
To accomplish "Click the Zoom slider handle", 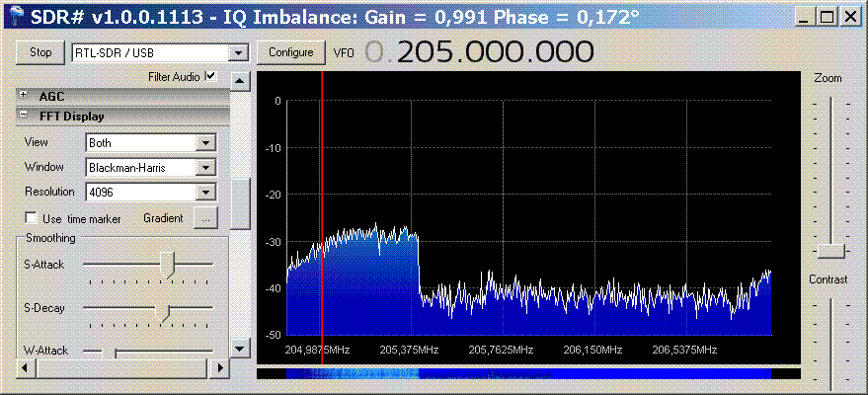I will tap(830, 251).
